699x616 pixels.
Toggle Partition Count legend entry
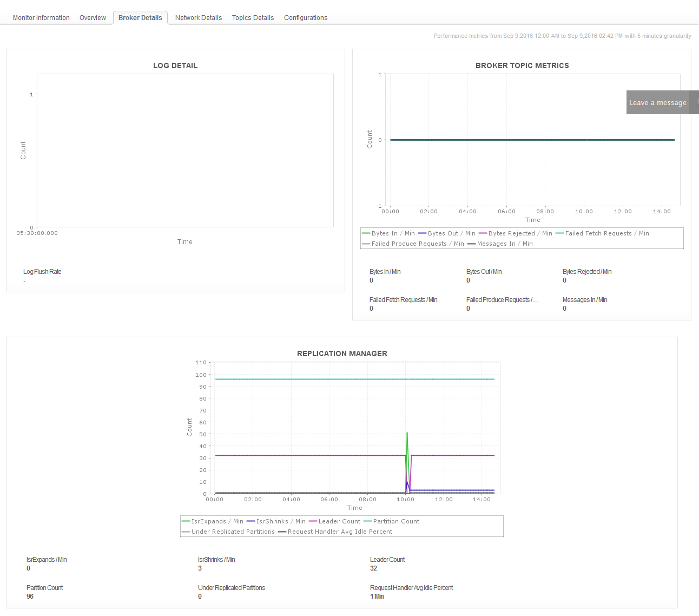(391, 521)
